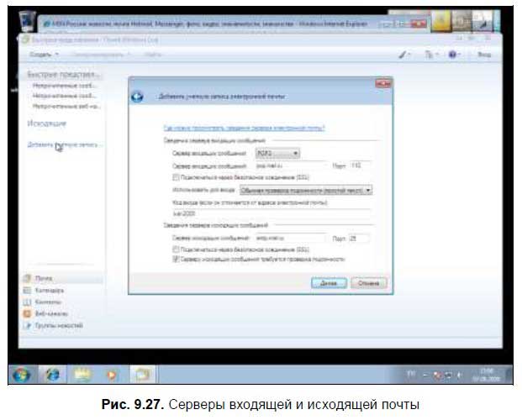Open the Windows Start menu
The height and width of the screenshot is (420, 522).
21,375
